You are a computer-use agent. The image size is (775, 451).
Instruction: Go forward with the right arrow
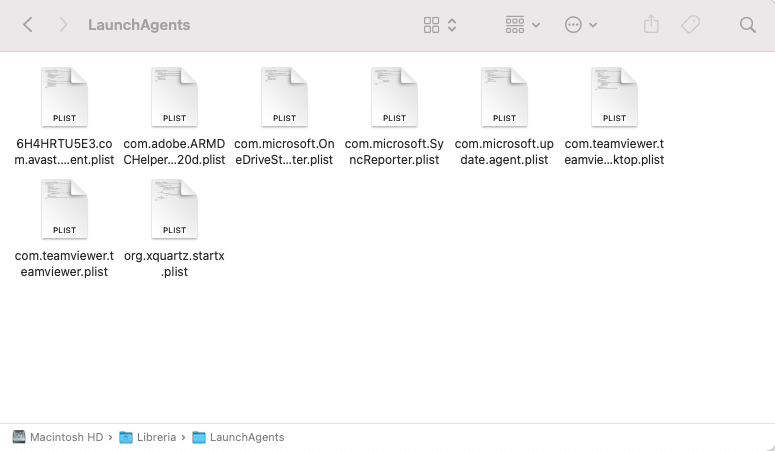tap(63, 25)
